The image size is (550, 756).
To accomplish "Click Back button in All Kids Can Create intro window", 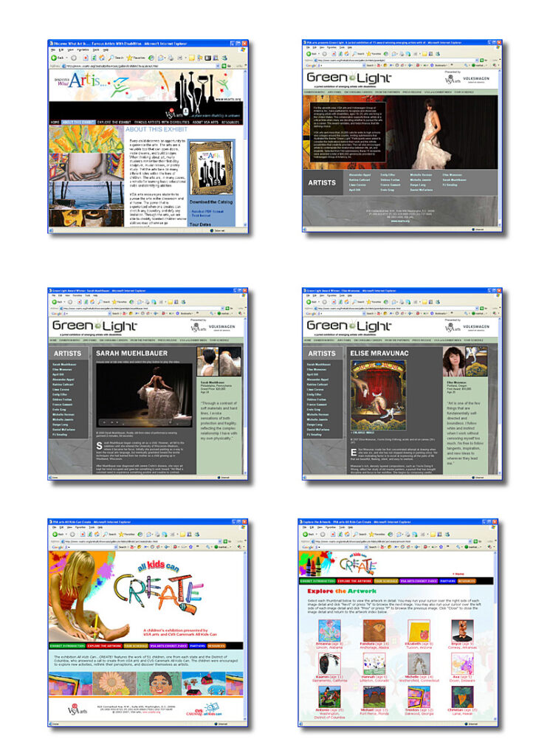I will click(58, 535).
